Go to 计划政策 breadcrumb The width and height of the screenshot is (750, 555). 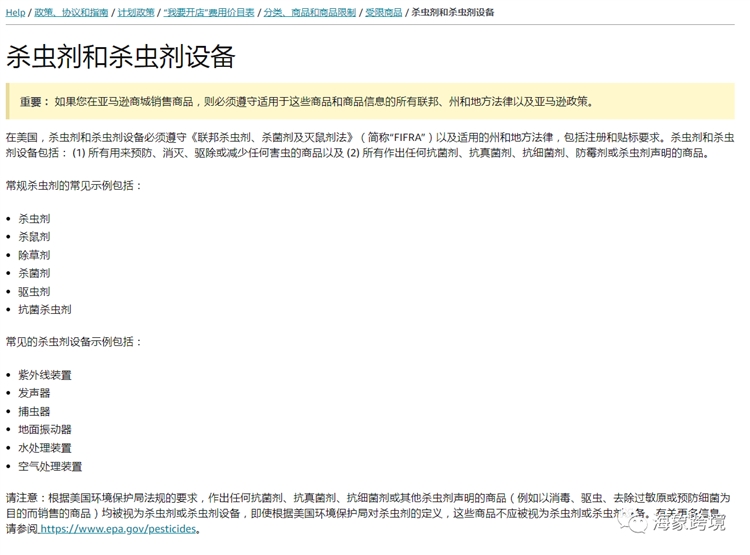pyautogui.click(x=136, y=12)
